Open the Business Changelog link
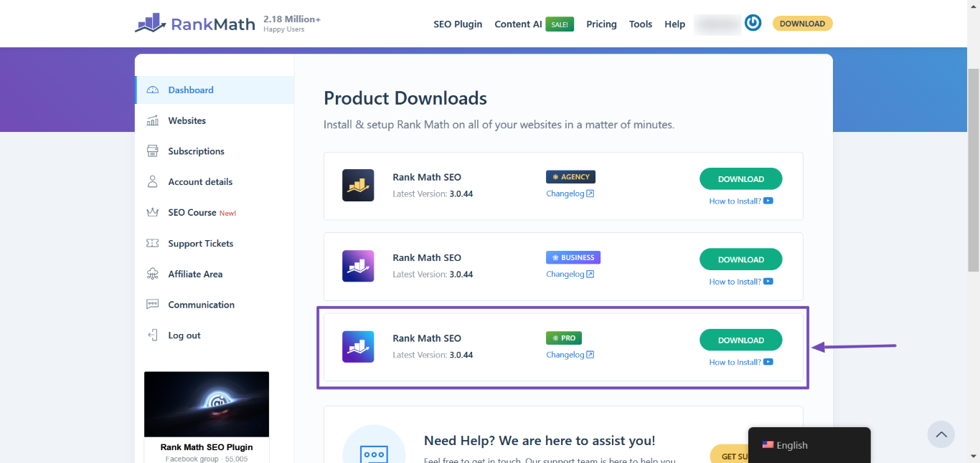 tap(570, 274)
